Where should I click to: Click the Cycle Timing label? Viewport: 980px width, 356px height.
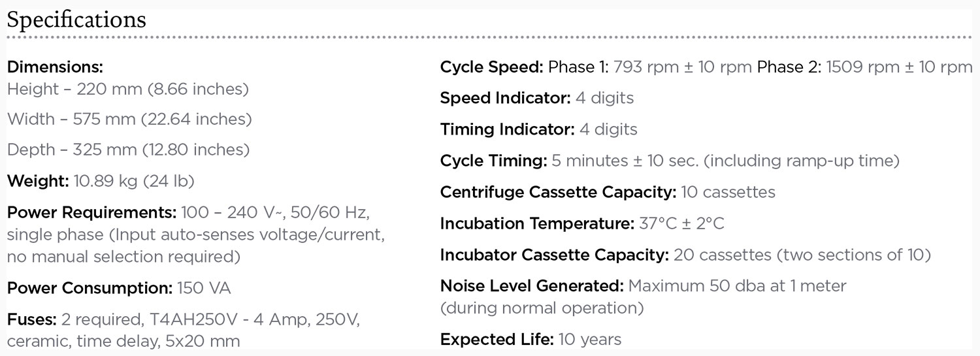pyautogui.click(x=493, y=161)
